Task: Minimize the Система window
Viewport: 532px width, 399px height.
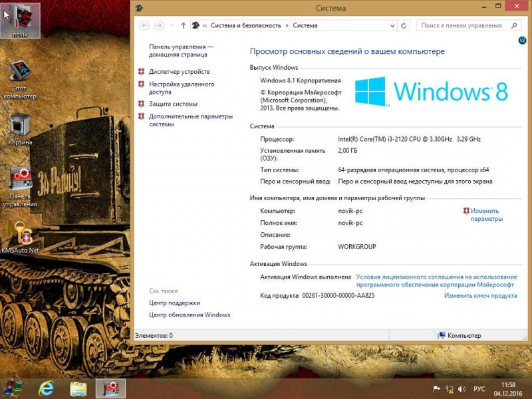Action: point(484,6)
